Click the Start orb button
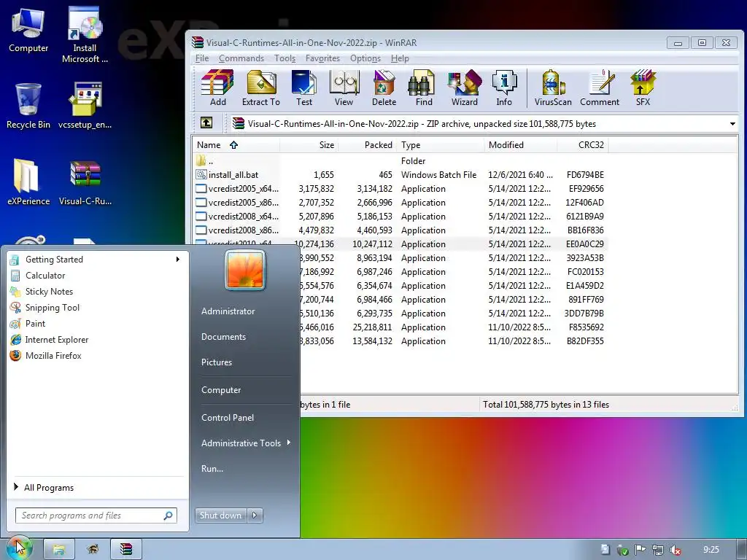The height and width of the screenshot is (560, 747). 18,548
